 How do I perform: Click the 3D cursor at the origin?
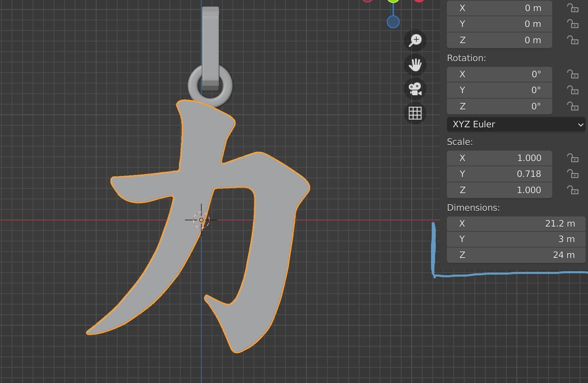click(201, 220)
